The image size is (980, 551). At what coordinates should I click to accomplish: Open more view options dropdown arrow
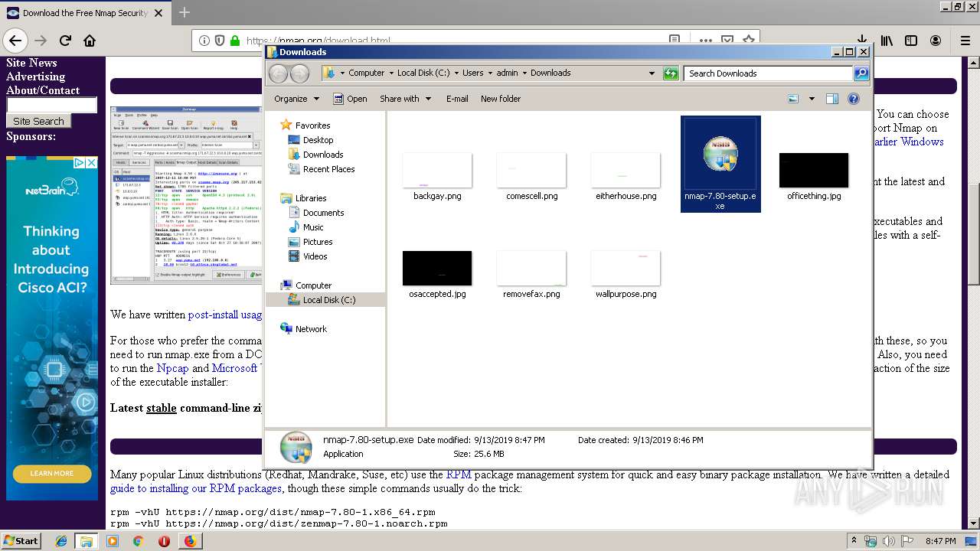coord(810,99)
